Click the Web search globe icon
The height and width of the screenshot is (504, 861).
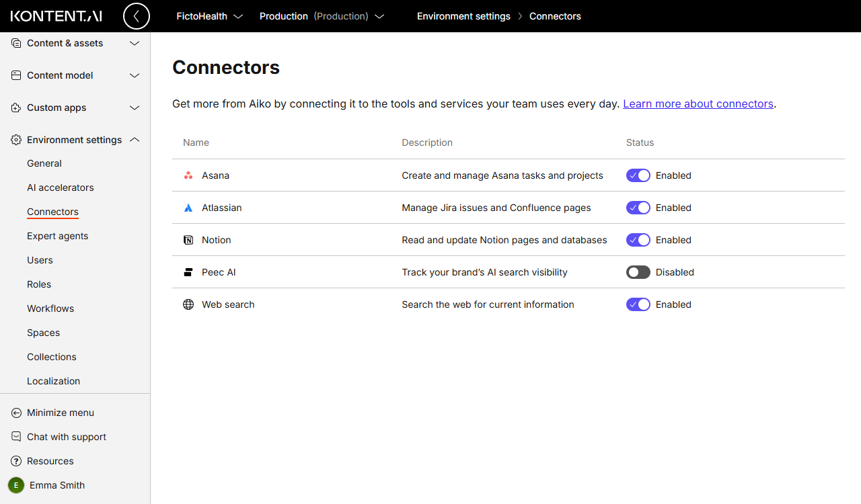click(x=188, y=304)
